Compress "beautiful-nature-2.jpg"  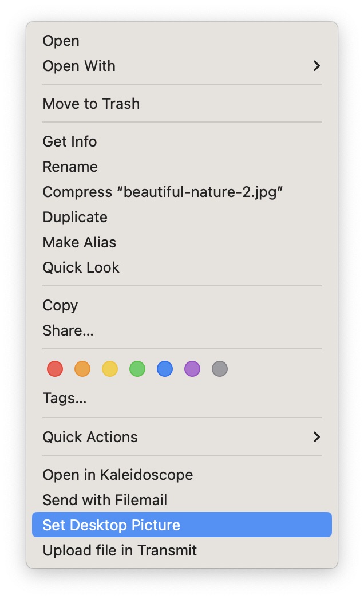tap(163, 192)
